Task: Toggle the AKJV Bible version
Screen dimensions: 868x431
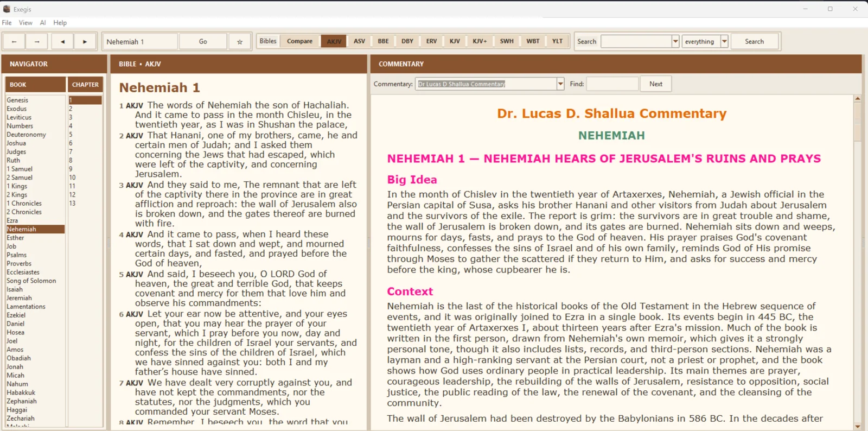Action: (x=334, y=41)
